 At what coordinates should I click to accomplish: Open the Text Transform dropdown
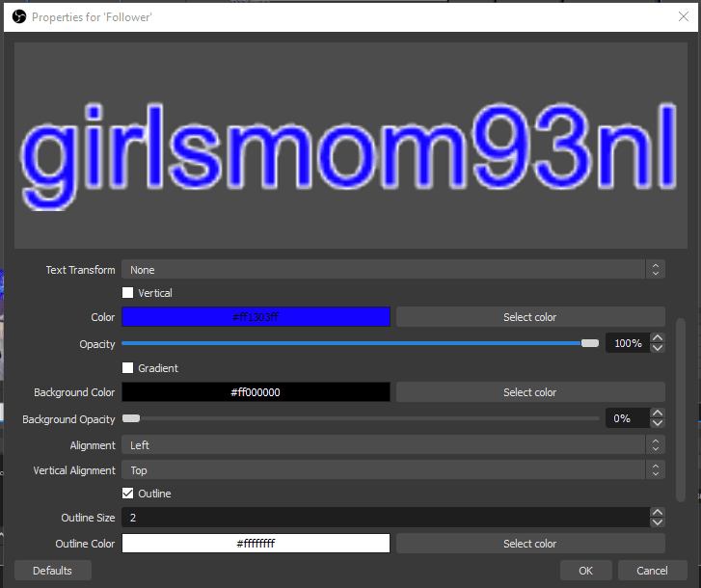point(393,270)
